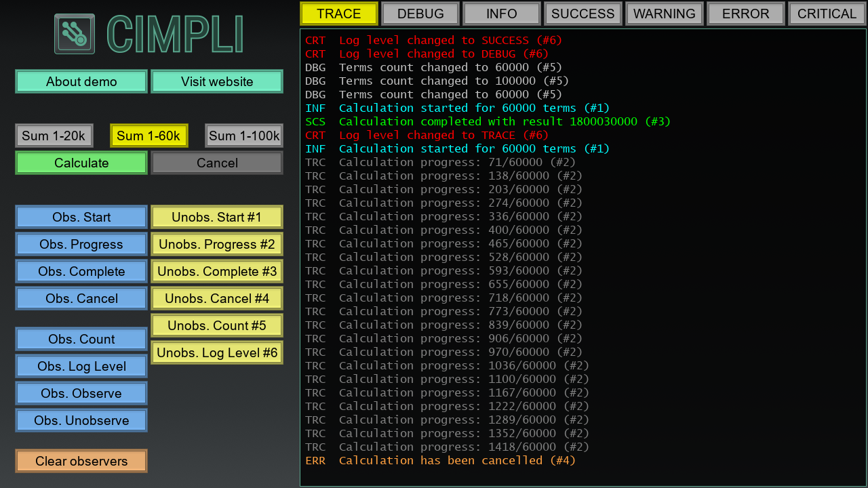This screenshot has width=868, height=488.
Task: Click Unobs. Progress #2 button
Action: click(217, 244)
